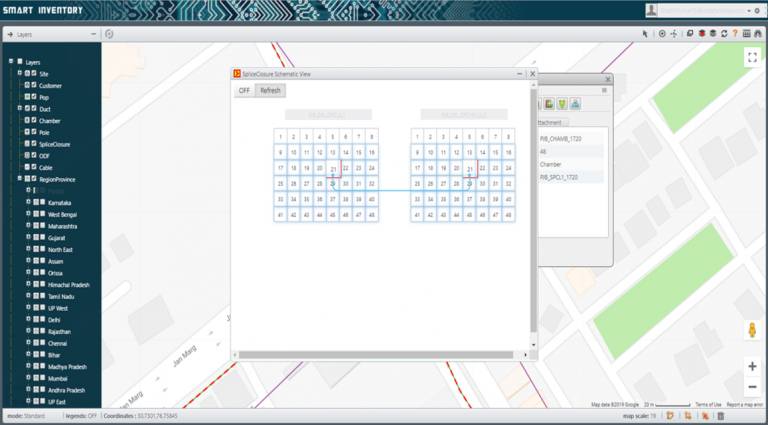The image size is (768, 425).
Task: Click the plain dark stacked layers icon
Action: click(x=713, y=34)
